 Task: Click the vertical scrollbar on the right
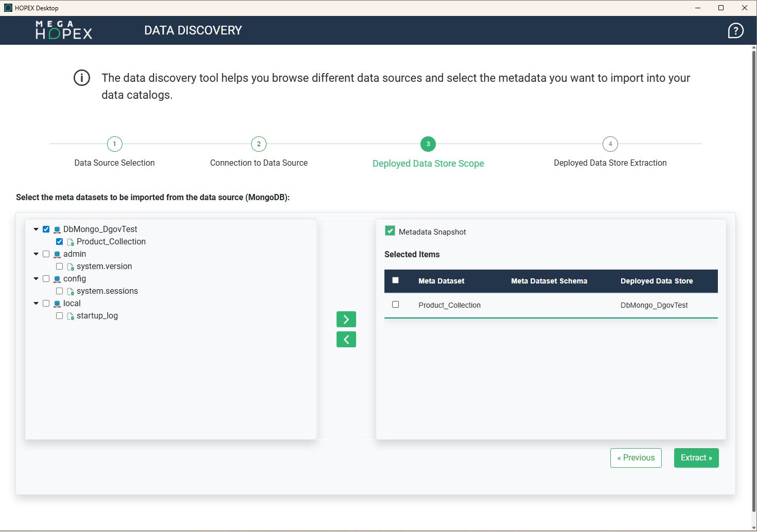point(753,257)
